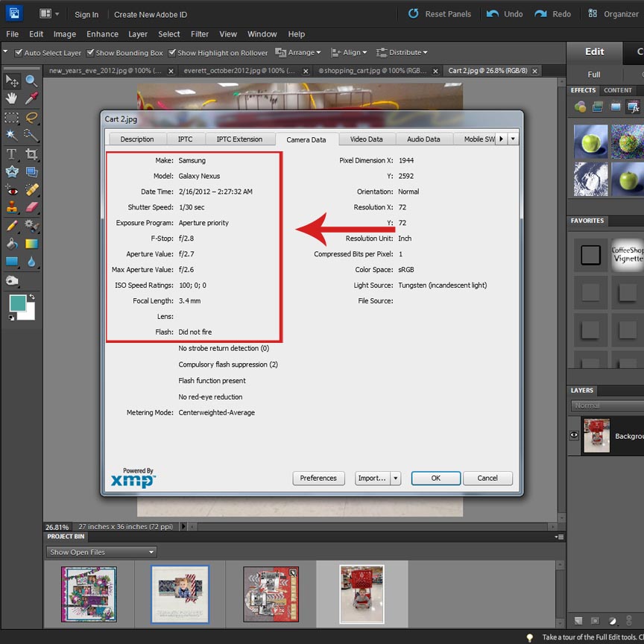Open the Arrange dropdown
644x644 pixels.
[297, 53]
